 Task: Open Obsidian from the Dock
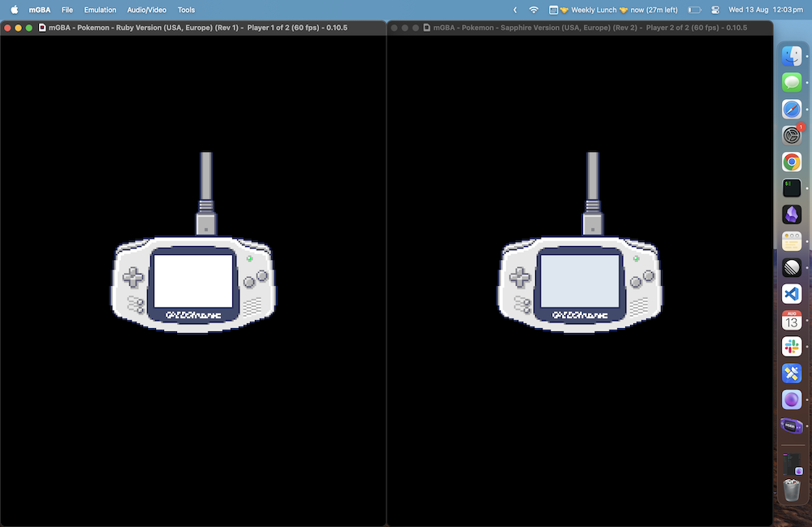click(791, 215)
